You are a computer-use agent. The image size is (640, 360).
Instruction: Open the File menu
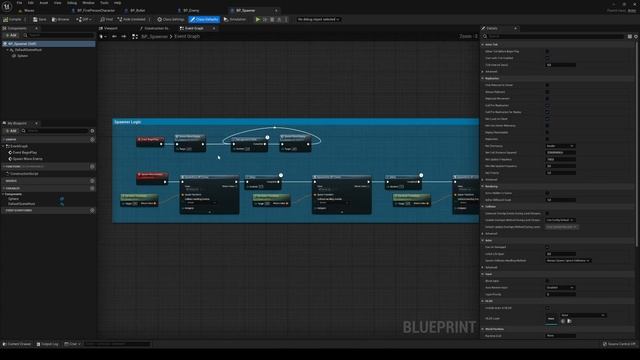coord(19,3)
